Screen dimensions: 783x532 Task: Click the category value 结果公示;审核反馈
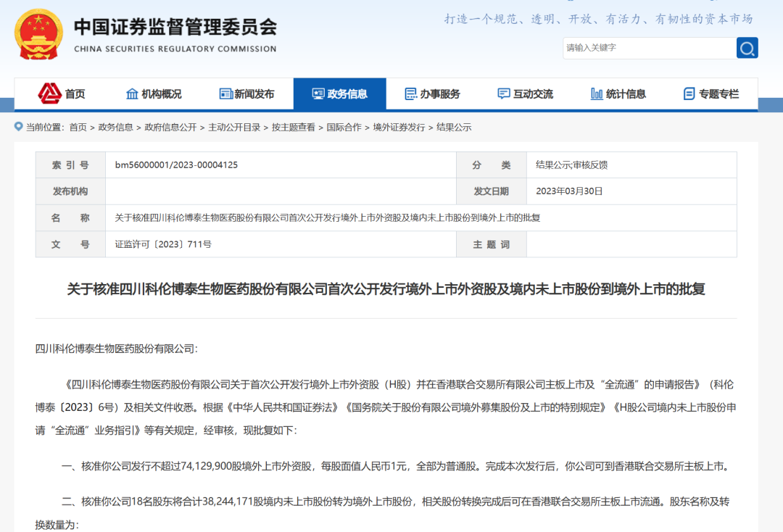[x=572, y=165]
